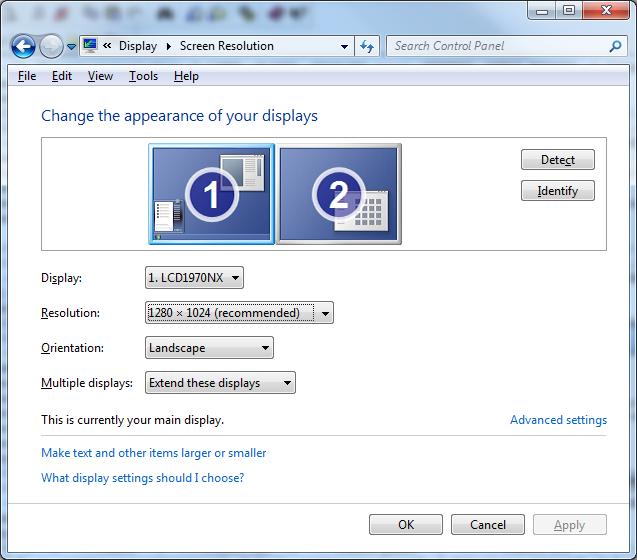
Task: Click the Detect button
Action: pyautogui.click(x=558, y=160)
